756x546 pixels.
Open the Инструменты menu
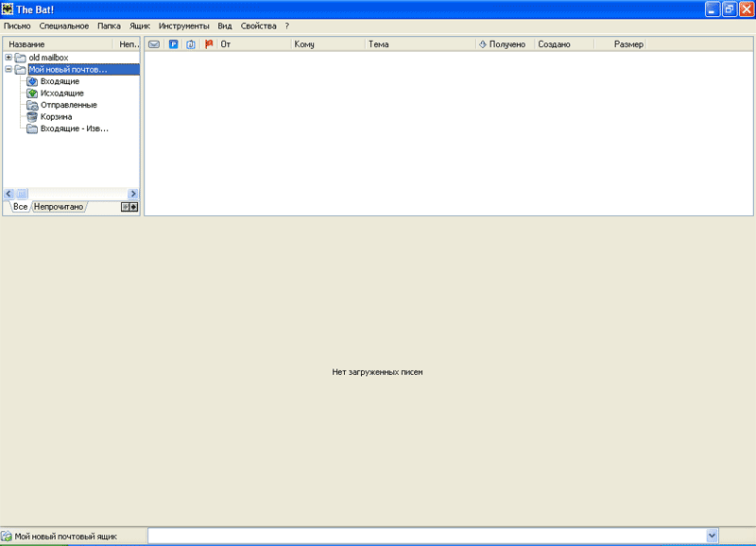coord(183,26)
